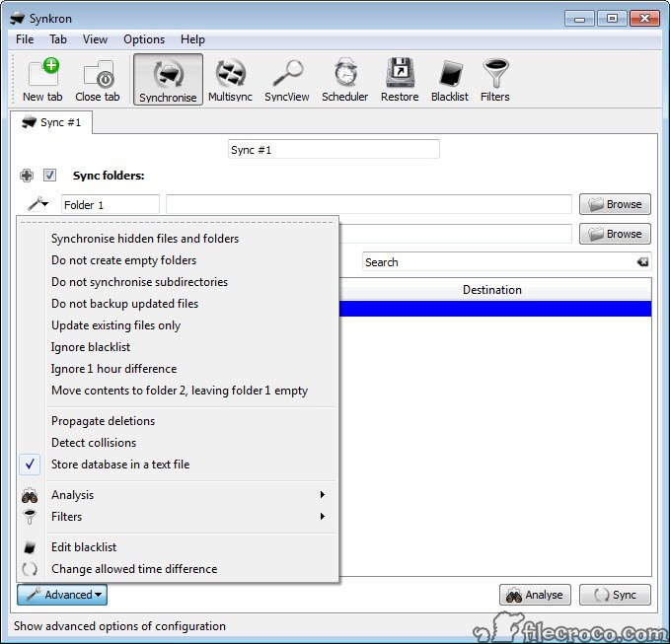Click the Folder 1 label field
670x644 pixels.
point(111,204)
